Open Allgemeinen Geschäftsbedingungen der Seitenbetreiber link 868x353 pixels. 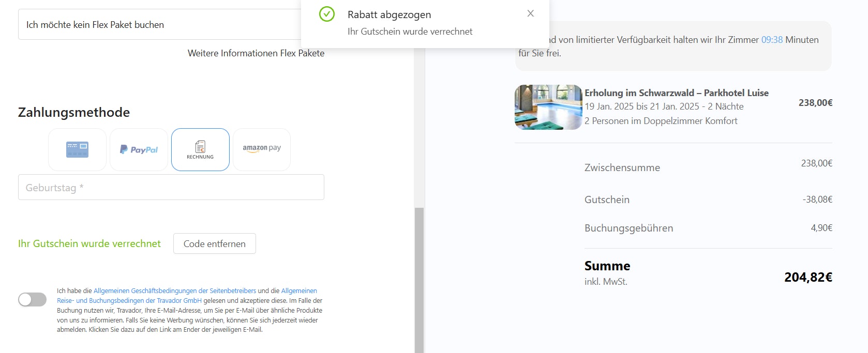coord(175,291)
